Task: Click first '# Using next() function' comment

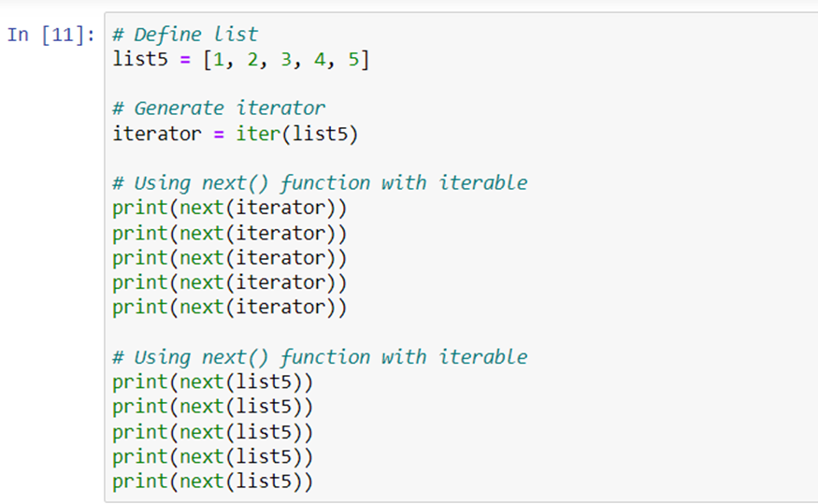Action: 320,183
